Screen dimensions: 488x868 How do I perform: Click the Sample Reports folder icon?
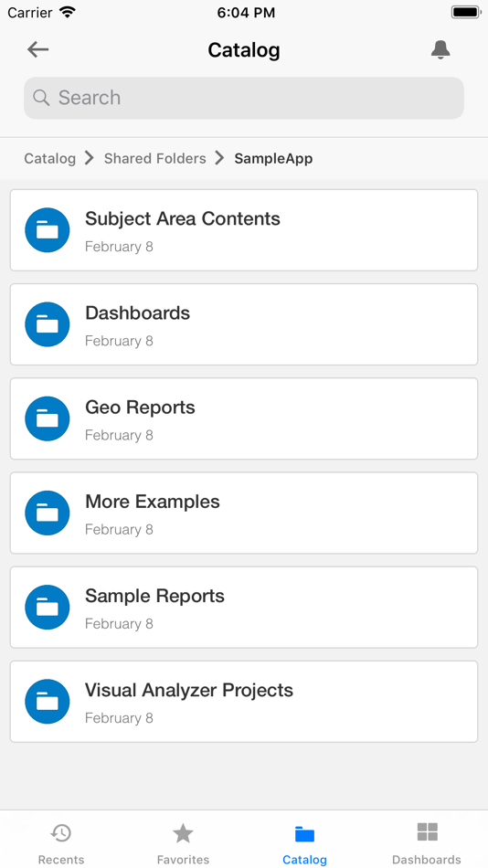point(48,607)
